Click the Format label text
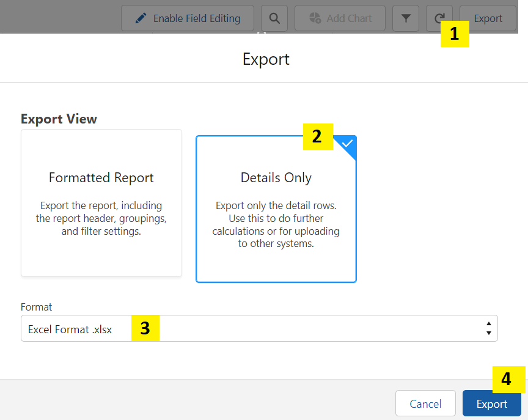 (x=37, y=307)
